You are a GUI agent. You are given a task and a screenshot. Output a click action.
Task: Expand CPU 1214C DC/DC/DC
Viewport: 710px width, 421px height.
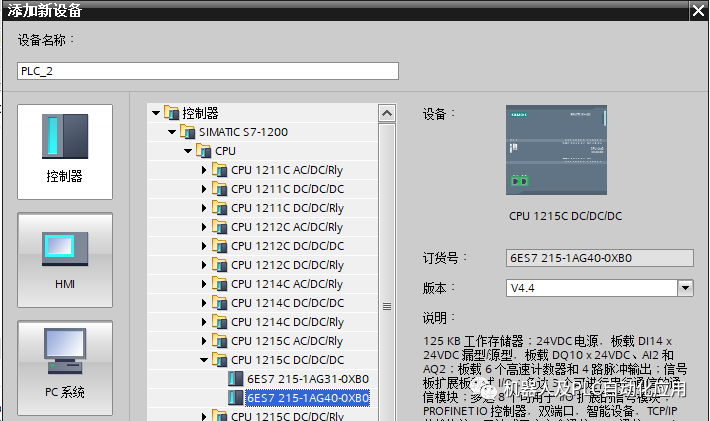coord(204,303)
